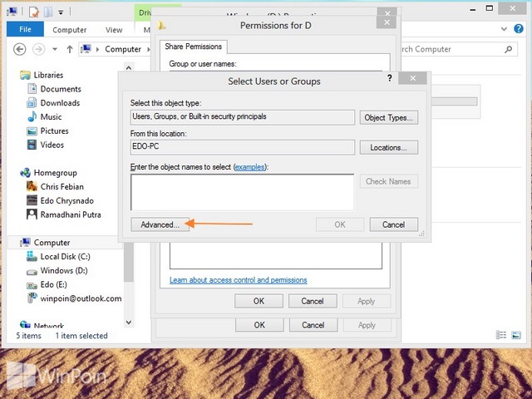Go back with Explorer's back arrow

20,50
